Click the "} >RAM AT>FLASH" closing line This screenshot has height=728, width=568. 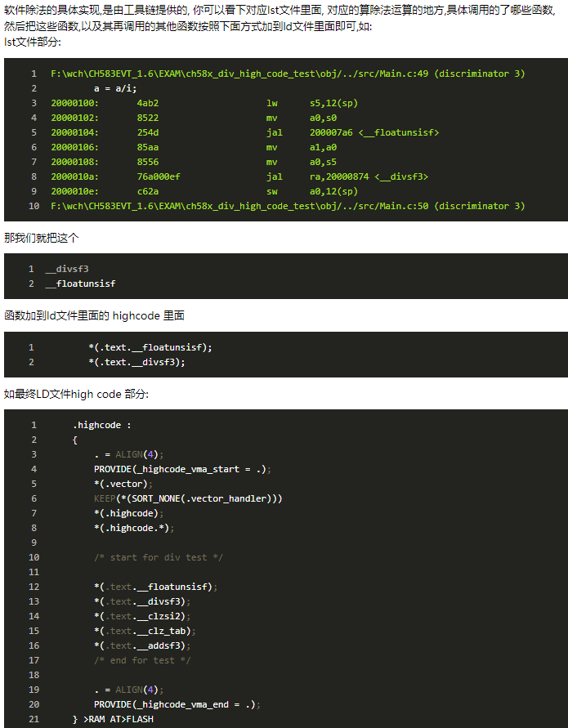click(x=113, y=719)
